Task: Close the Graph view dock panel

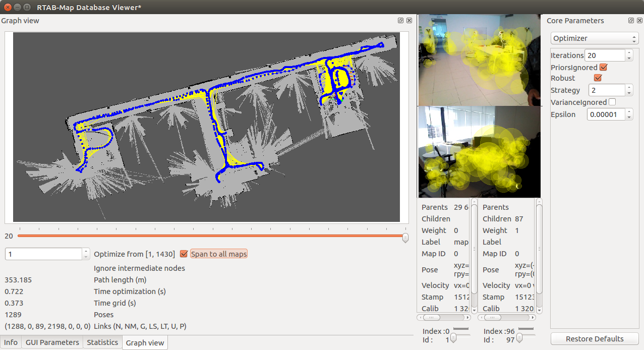Action: pyautogui.click(x=408, y=21)
